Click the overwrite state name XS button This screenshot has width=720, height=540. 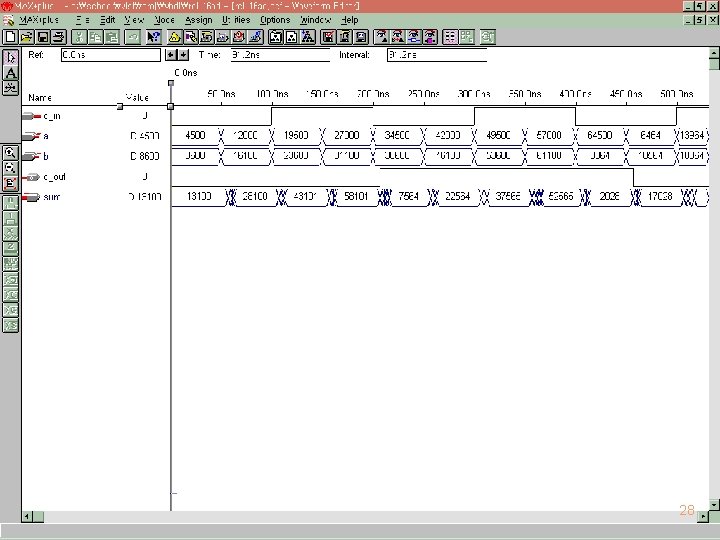tap(11, 325)
